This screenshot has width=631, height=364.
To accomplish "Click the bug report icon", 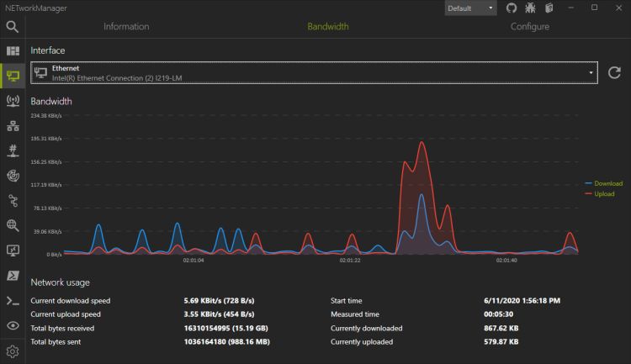I will (531, 8).
